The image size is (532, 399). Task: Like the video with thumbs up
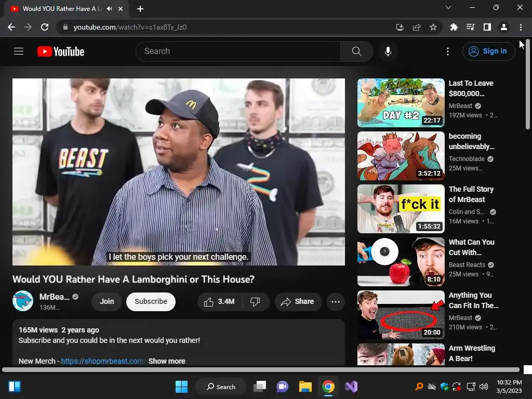[220, 302]
